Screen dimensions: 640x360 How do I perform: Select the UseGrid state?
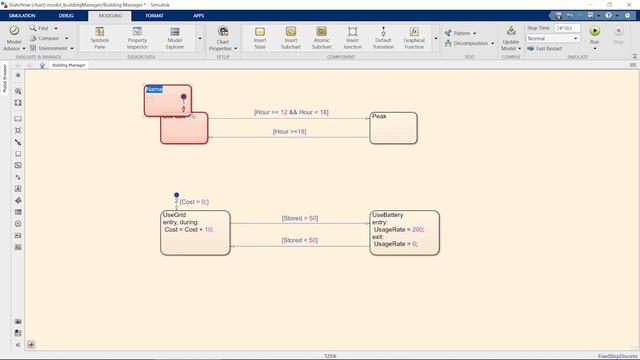click(x=195, y=233)
